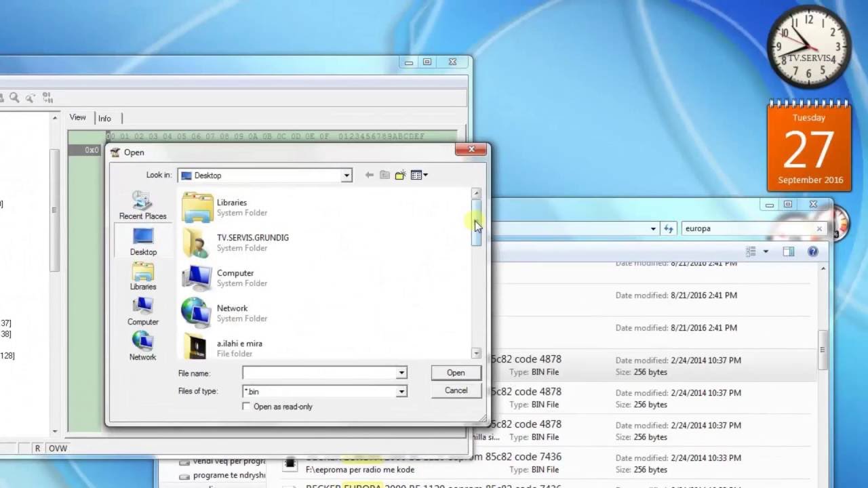Click the file list scroll up arrow
Image resolution: width=868 pixels, height=488 pixels.
[x=477, y=193]
